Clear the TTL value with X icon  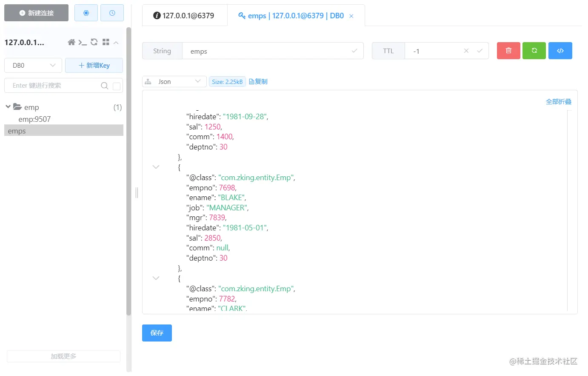click(466, 51)
